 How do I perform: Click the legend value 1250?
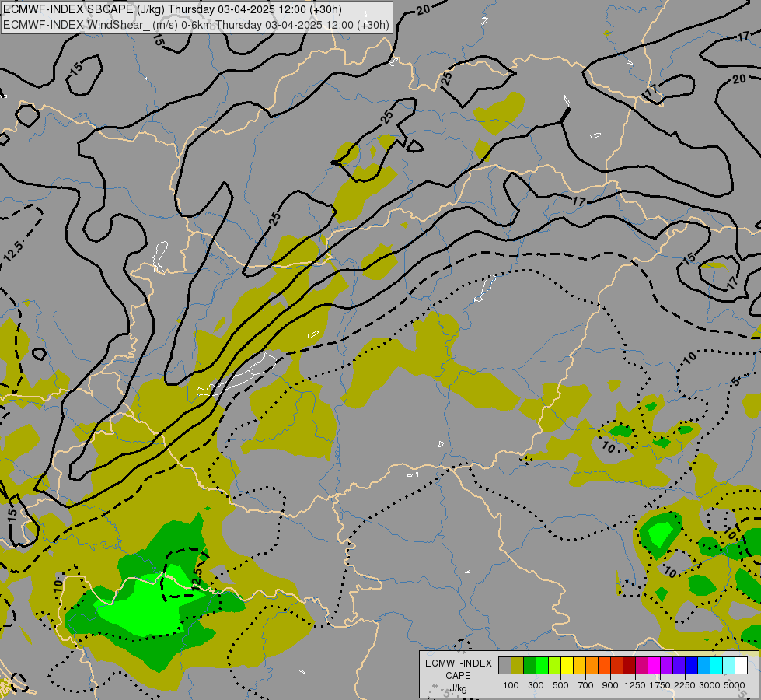click(635, 685)
